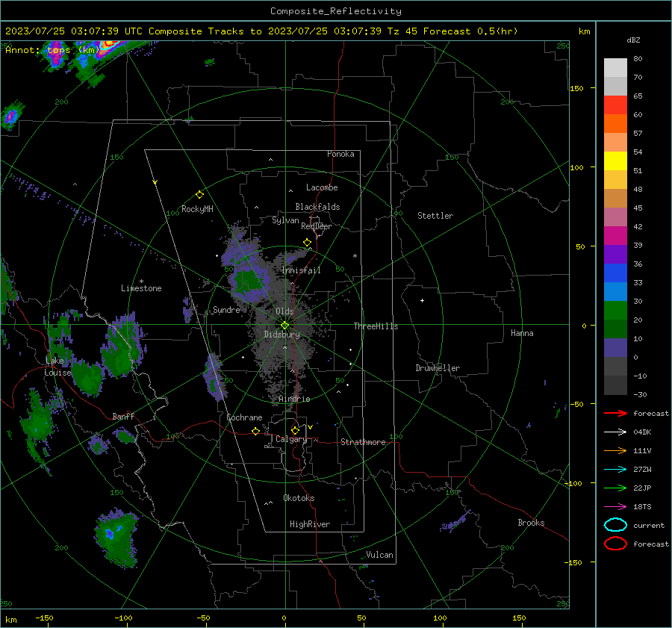Click the timestamp header text line
This screenshot has width=672, height=628.
[261, 31]
